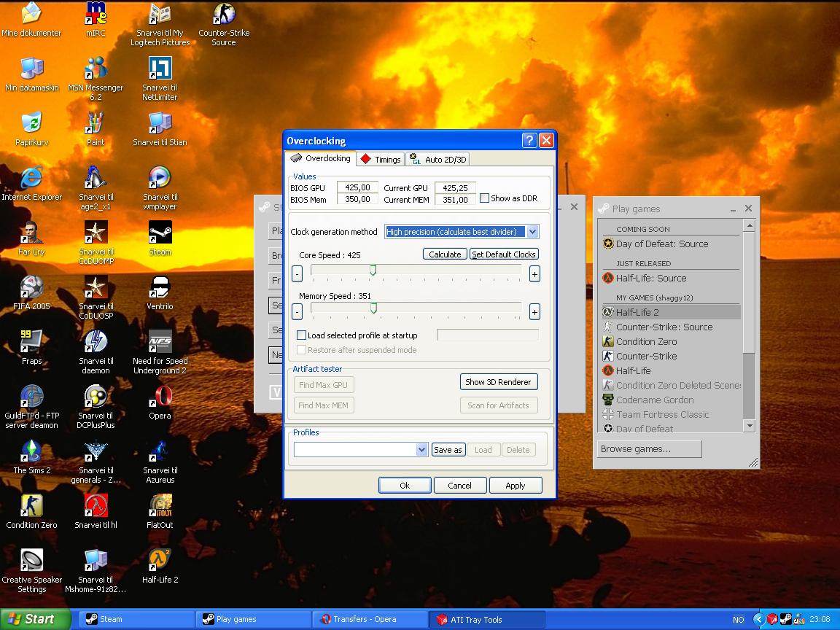Switch to Steam taskbar button

coord(136,619)
